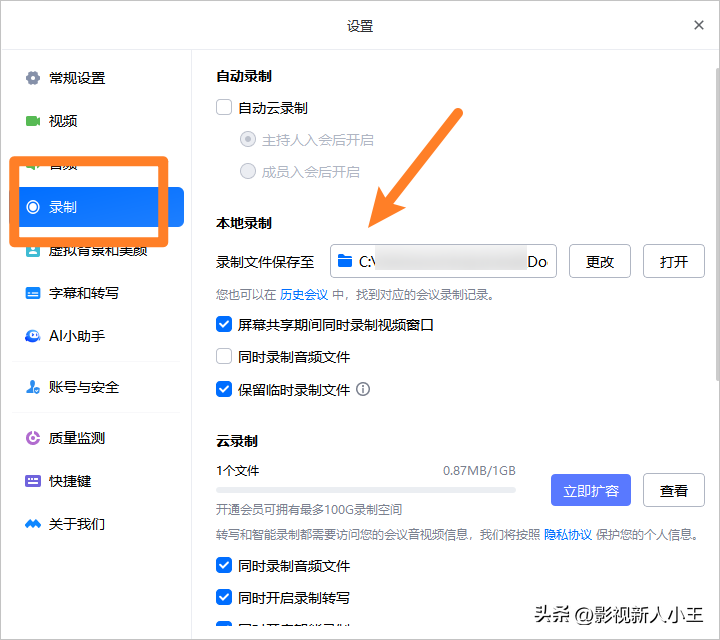Click the settings panel vertical scrollbar
The image size is (720, 640).
click(717, 224)
